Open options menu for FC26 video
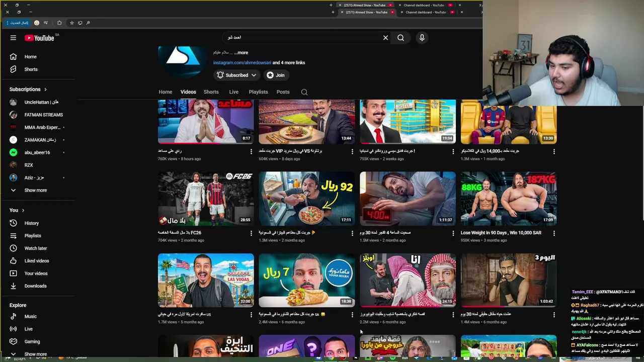Viewport: 644px width, 362px height. pos(251,233)
